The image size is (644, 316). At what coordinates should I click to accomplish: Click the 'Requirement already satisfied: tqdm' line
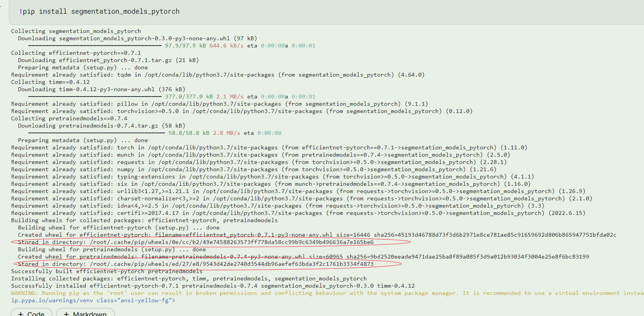point(218,75)
